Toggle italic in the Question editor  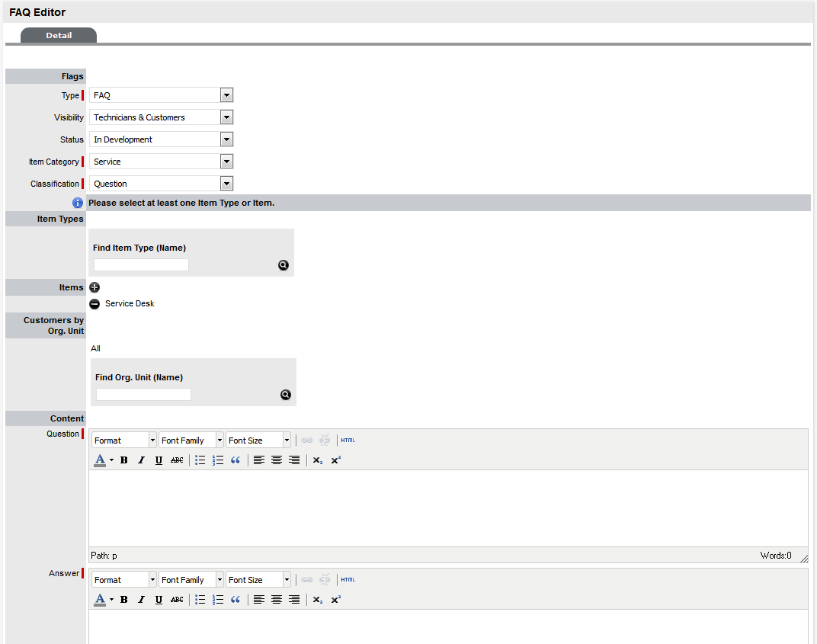tap(141, 460)
